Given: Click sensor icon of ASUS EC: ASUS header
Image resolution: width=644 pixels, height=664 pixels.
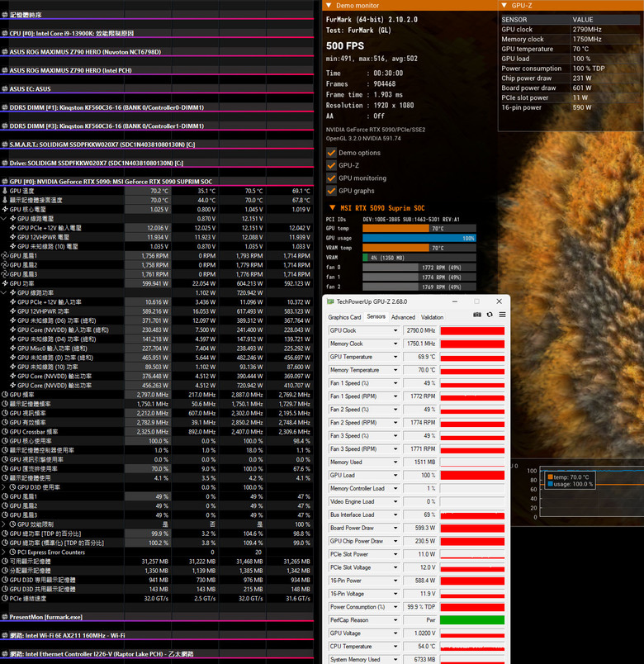Looking at the screenshot, I should point(5,89).
